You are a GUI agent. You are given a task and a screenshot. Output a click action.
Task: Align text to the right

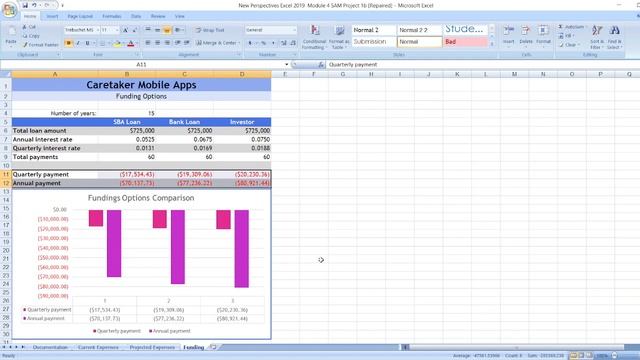point(167,43)
